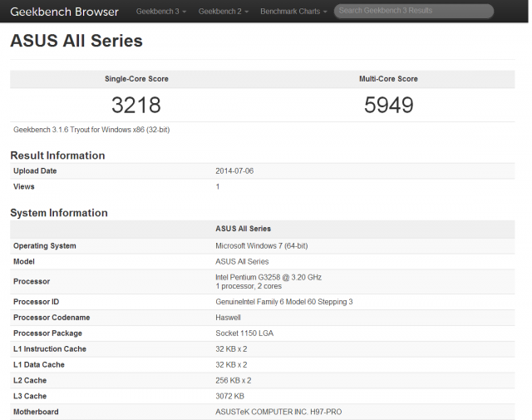Select the Socket 1150 LGA value
Screen dimensions: 532x420
(x=244, y=333)
